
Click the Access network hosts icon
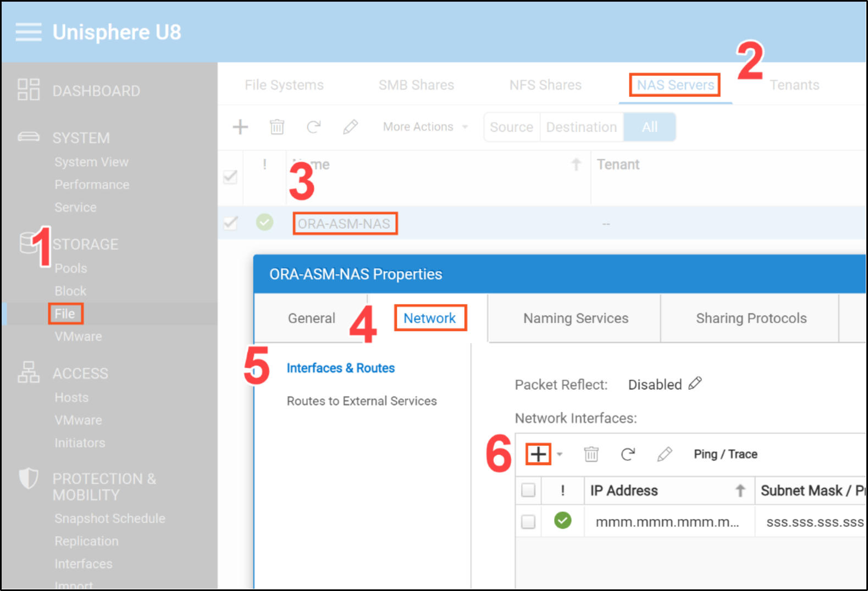pyautogui.click(x=29, y=372)
